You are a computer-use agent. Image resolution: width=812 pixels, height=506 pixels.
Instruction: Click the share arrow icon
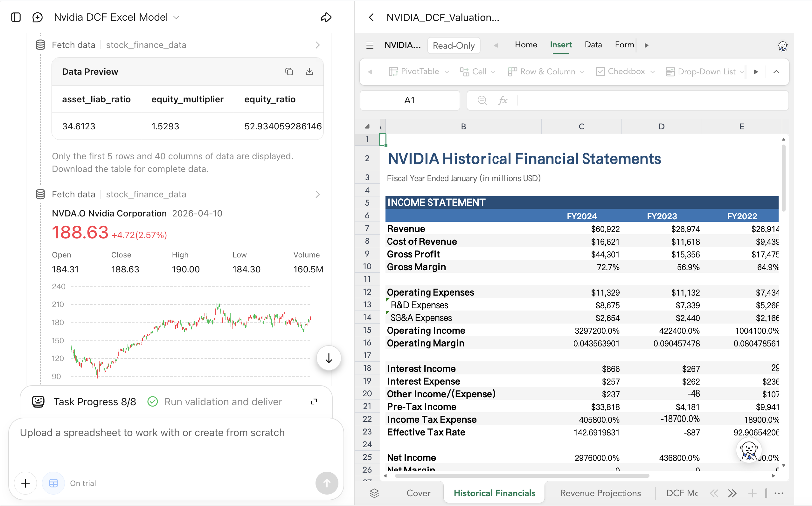tap(326, 17)
